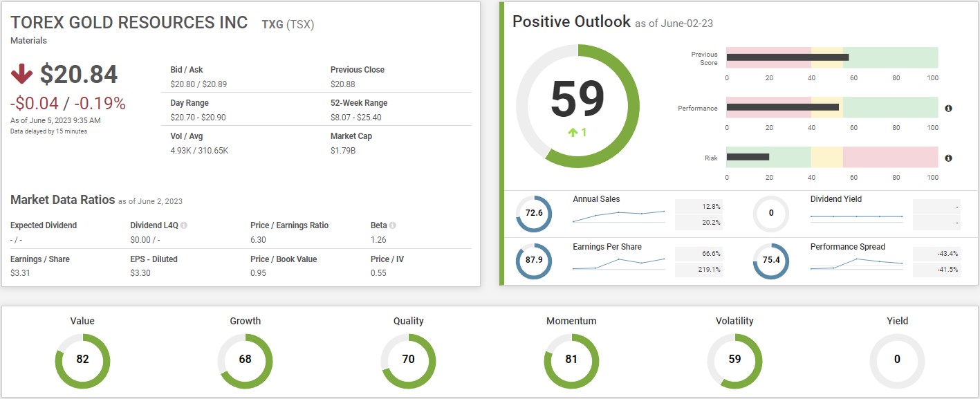The height and width of the screenshot is (399, 980).
Task: Click the TOREX GOLD RESOURCES INC company name
Action: pyautogui.click(x=129, y=23)
